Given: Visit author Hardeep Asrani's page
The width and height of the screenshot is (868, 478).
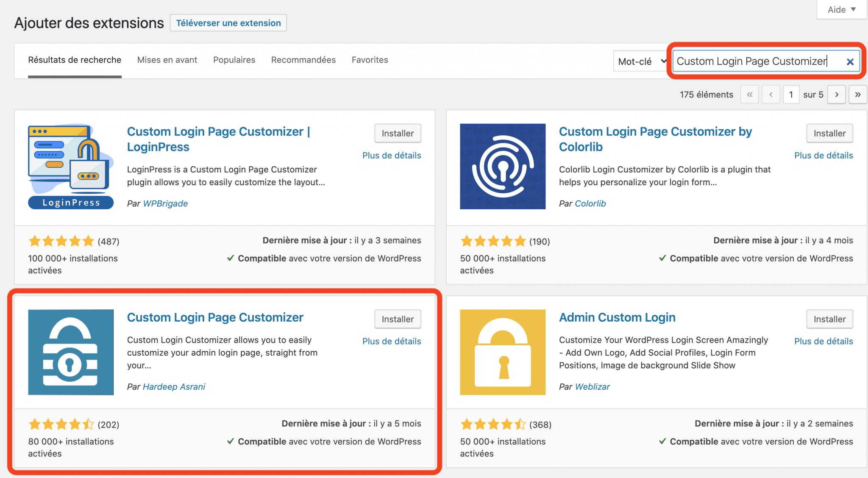Looking at the screenshot, I should pyautogui.click(x=174, y=386).
